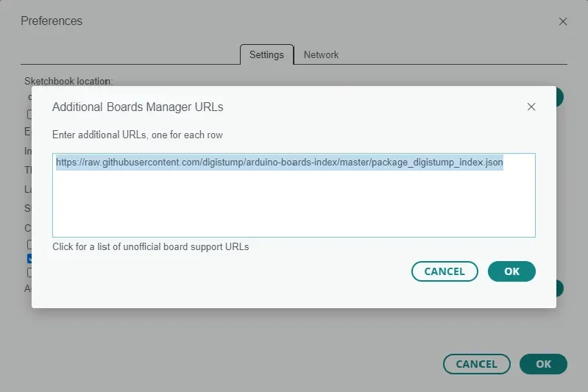
Task: Click the Additional Boards Manager URLs title
Action: tap(138, 107)
